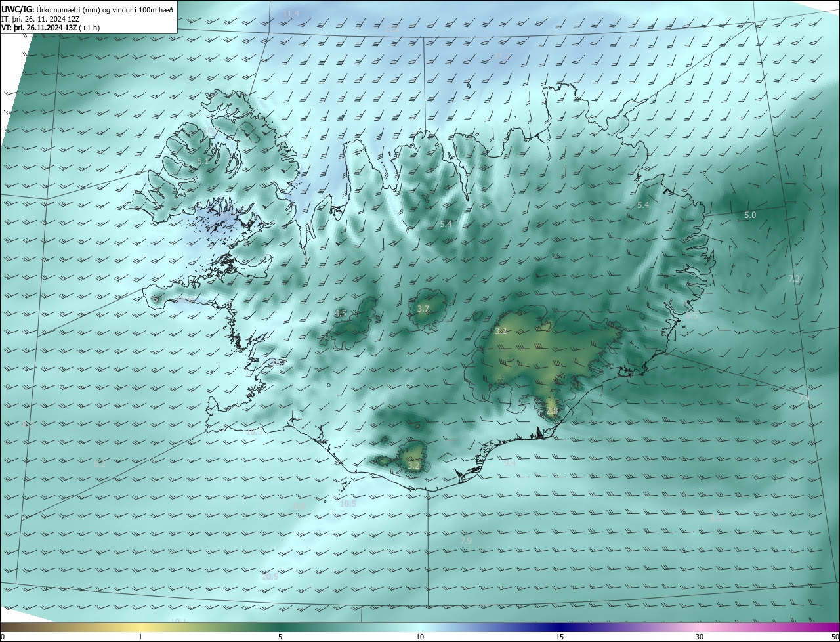The image size is (840, 642).
Task: Click the '15' tick on the colour scale
Action: (560, 637)
